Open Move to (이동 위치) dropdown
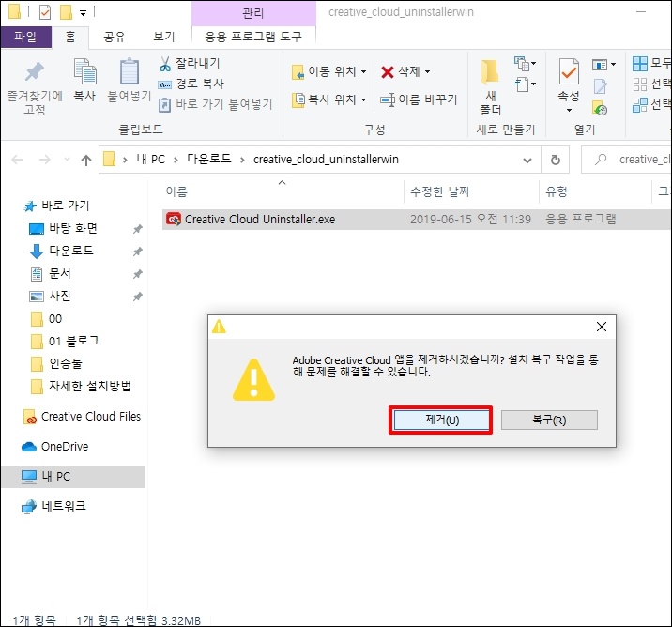 [x=329, y=71]
